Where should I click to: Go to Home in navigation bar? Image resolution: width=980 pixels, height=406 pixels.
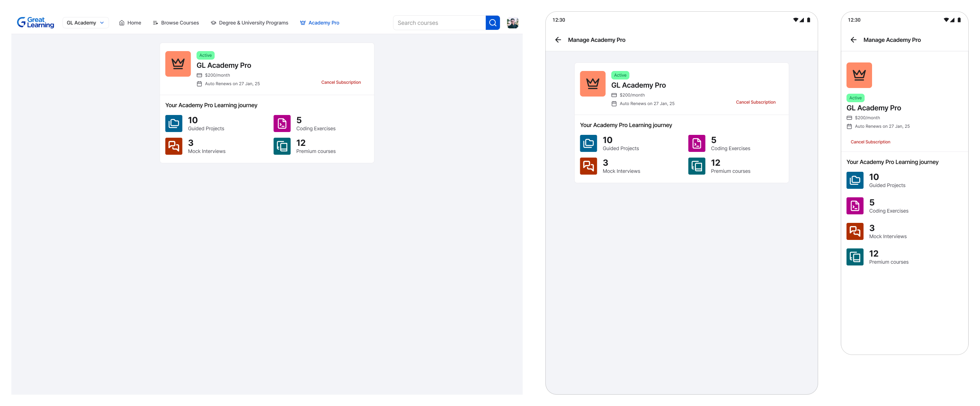130,23
